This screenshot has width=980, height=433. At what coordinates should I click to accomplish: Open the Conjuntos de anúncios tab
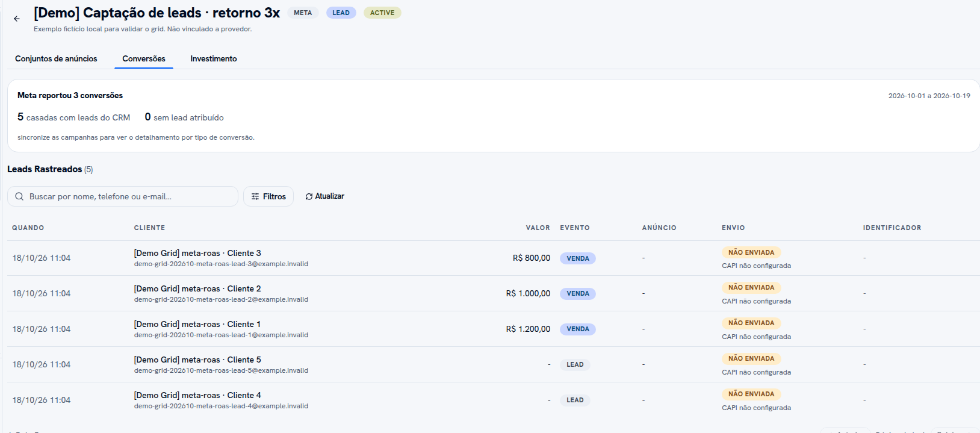tap(56, 58)
